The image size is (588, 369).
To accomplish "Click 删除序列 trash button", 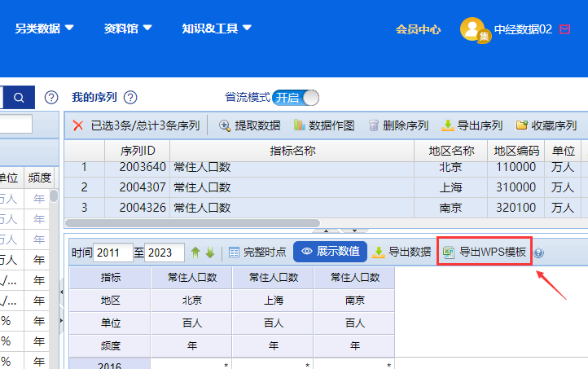I will pos(397,125).
